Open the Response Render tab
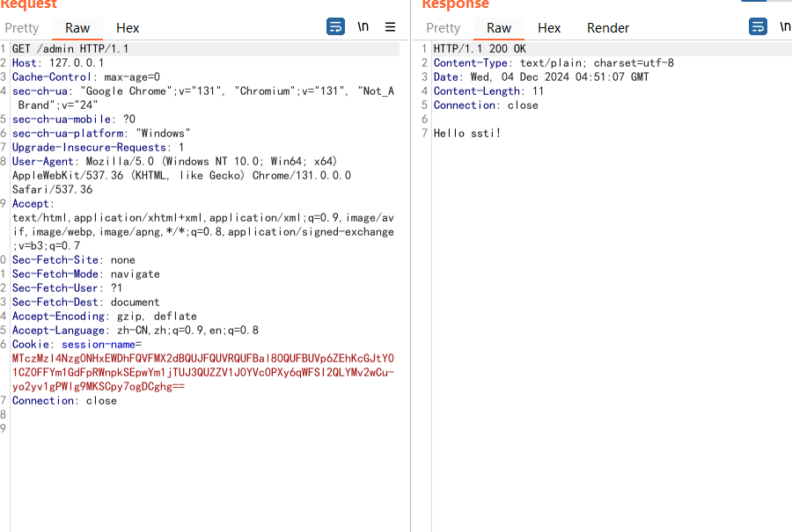The width and height of the screenshot is (792, 532). coord(608,28)
